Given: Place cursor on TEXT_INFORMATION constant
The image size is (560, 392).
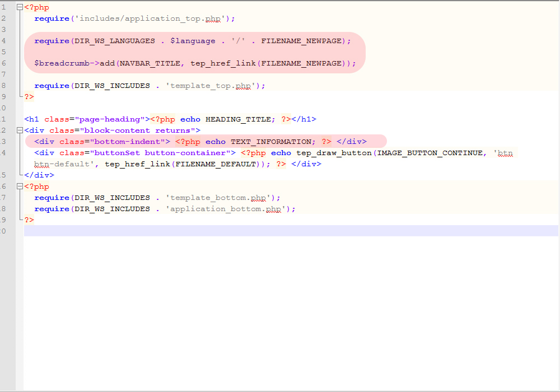Looking at the screenshot, I should pyautogui.click(x=270, y=142).
